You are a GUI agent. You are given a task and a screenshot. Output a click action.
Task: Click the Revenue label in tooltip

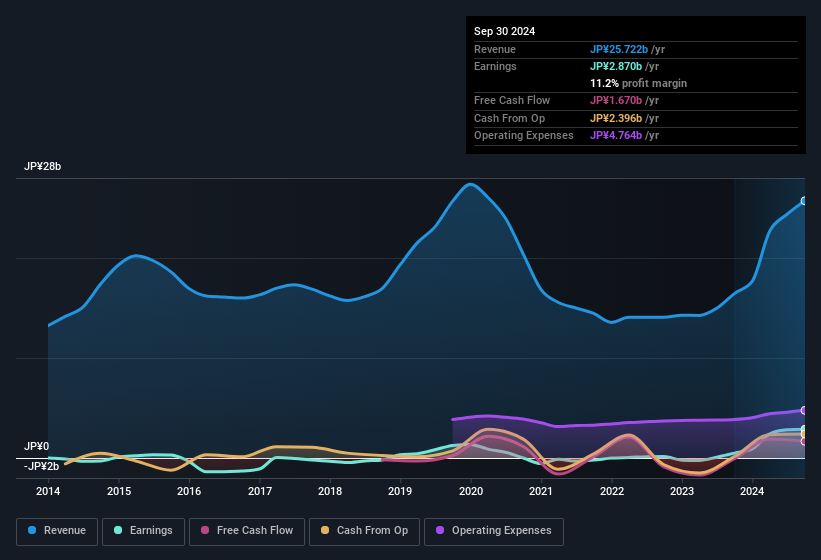coord(495,49)
